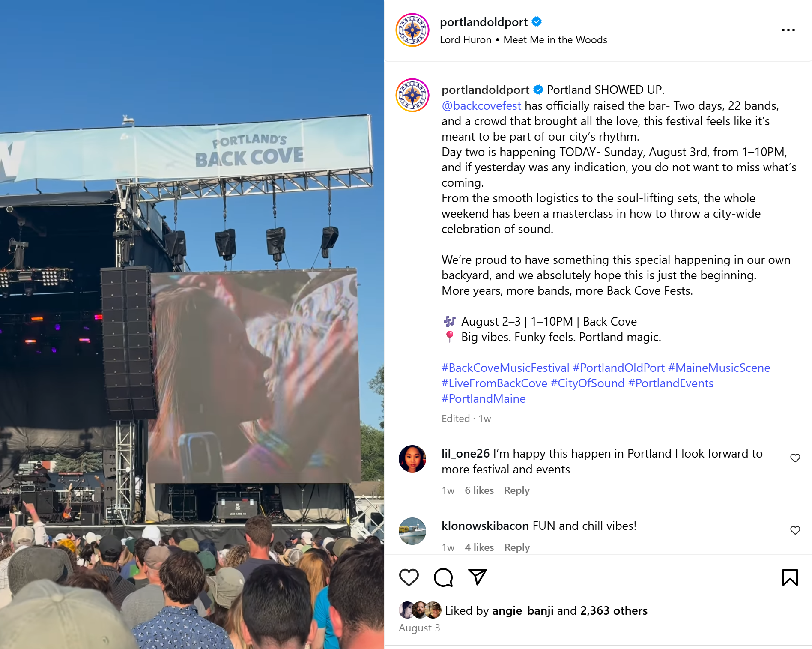Reply to klonowskibacon's comment
Screen dimensions: 812x649
coord(516,547)
